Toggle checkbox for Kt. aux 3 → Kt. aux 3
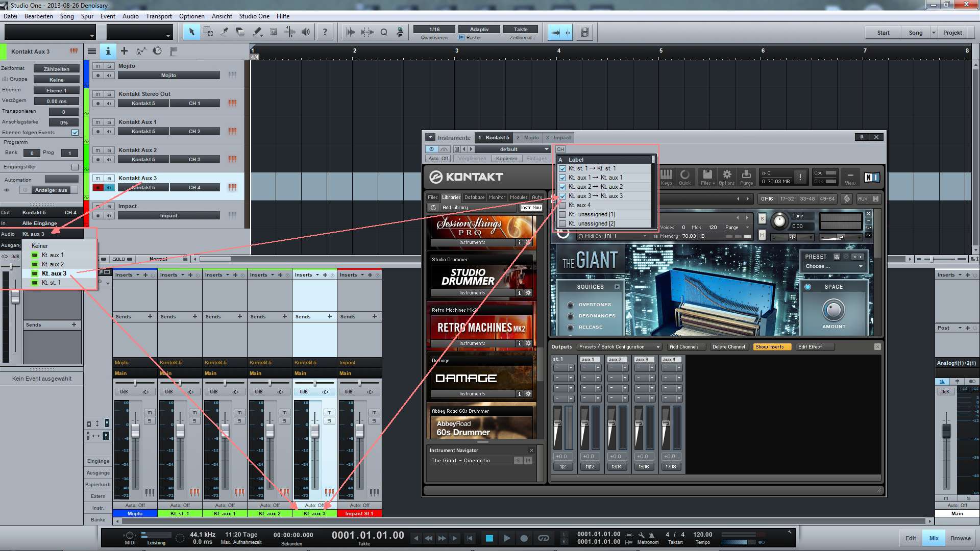 coord(562,196)
